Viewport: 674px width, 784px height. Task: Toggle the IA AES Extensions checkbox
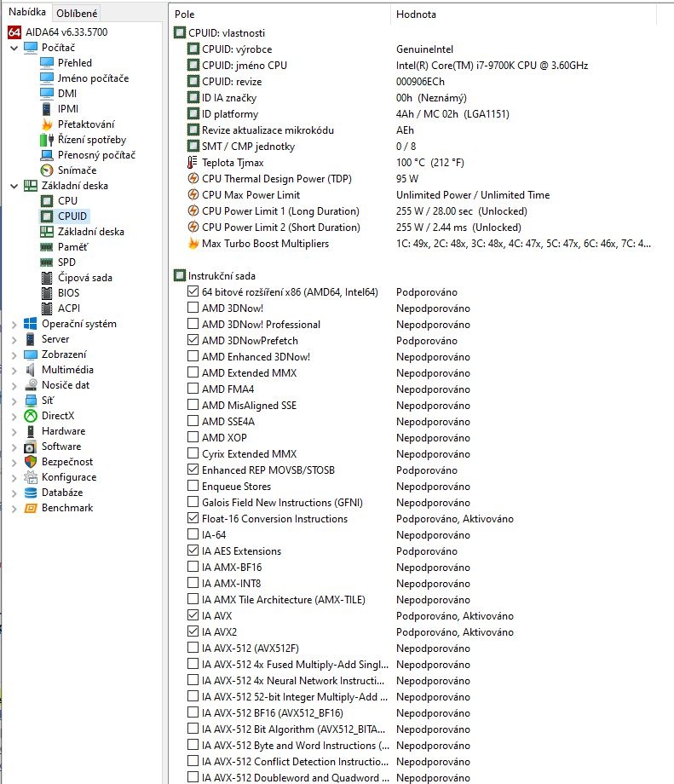point(193,551)
